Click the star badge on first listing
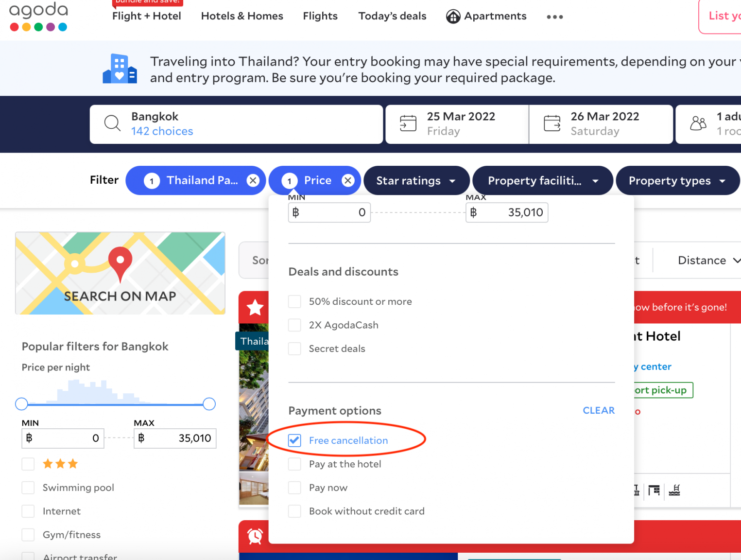The height and width of the screenshot is (560, 741). 255,307
